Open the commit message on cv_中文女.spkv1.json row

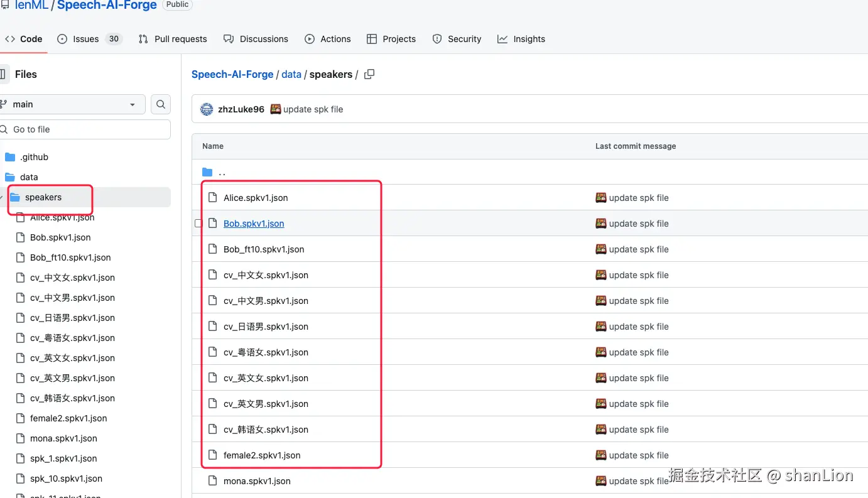click(x=639, y=275)
